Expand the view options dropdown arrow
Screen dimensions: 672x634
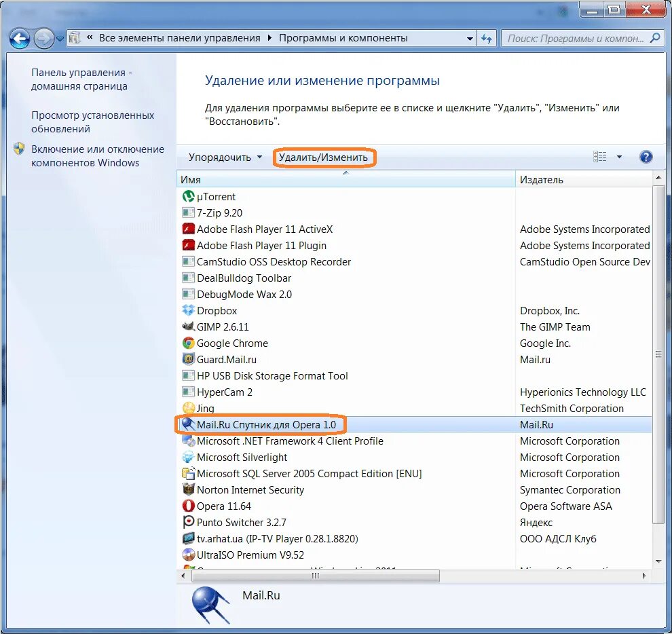click(x=619, y=157)
